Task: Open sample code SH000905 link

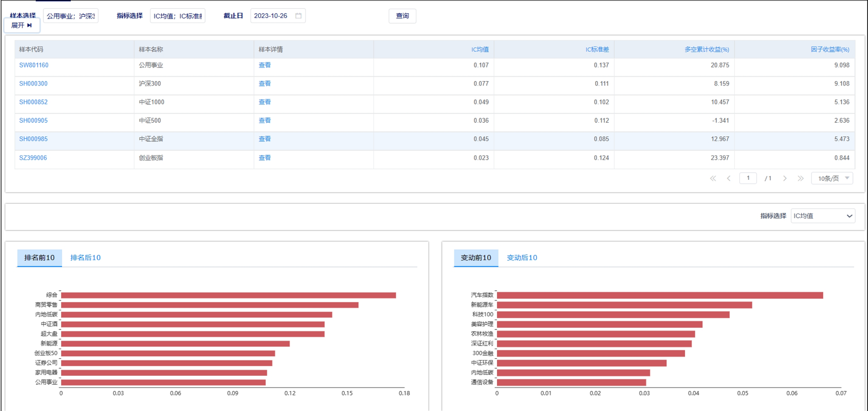Action: coord(33,120)
